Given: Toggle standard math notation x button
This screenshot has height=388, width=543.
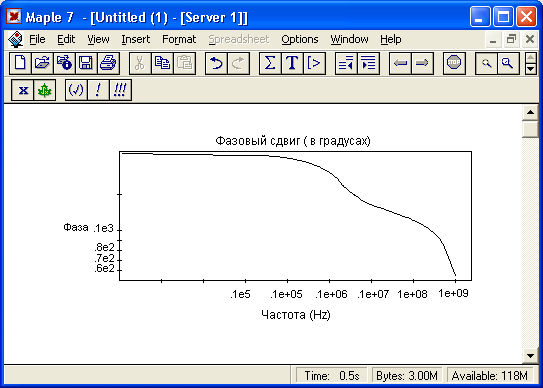Looking at the screenshot, I should [23, 90].
